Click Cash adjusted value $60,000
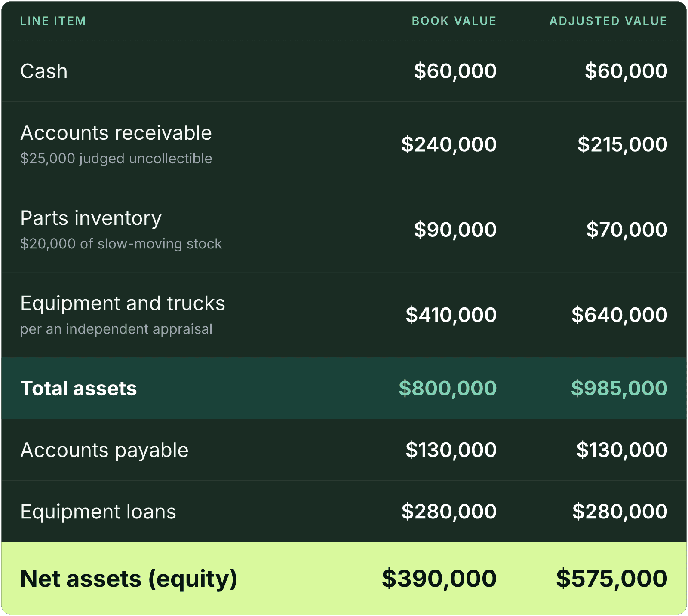The height and width of the screenshot is (616, 688). point(626,71)
